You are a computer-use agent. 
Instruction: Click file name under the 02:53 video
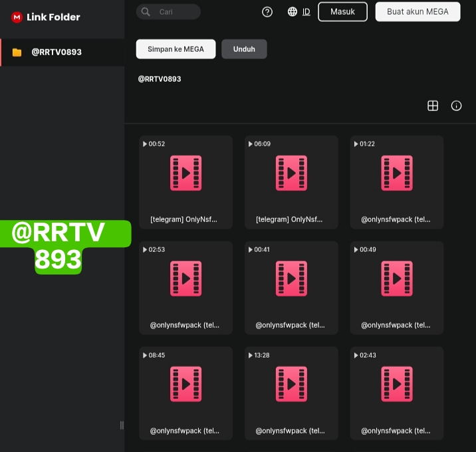point(185,325)
